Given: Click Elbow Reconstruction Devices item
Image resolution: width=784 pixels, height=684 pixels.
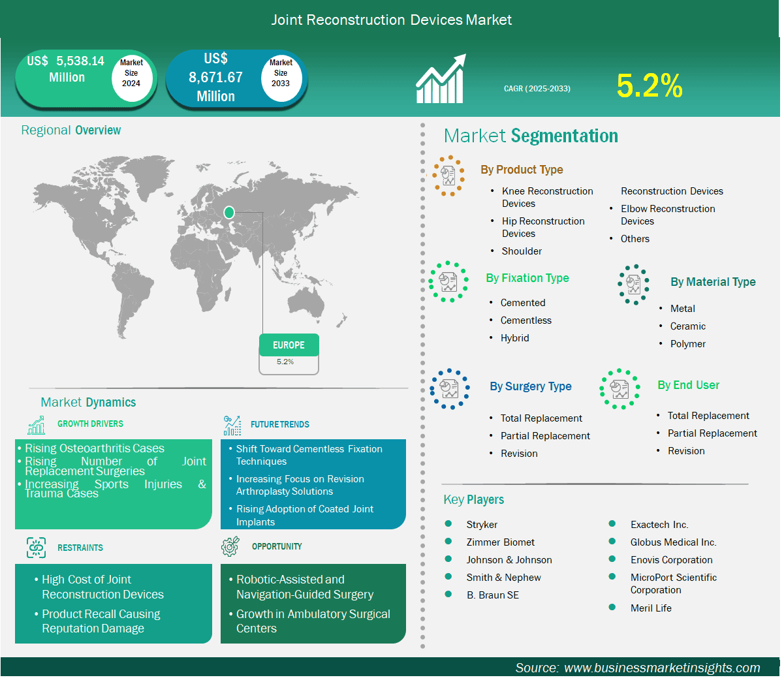Looking at the screenshot, I should (668, 215).
